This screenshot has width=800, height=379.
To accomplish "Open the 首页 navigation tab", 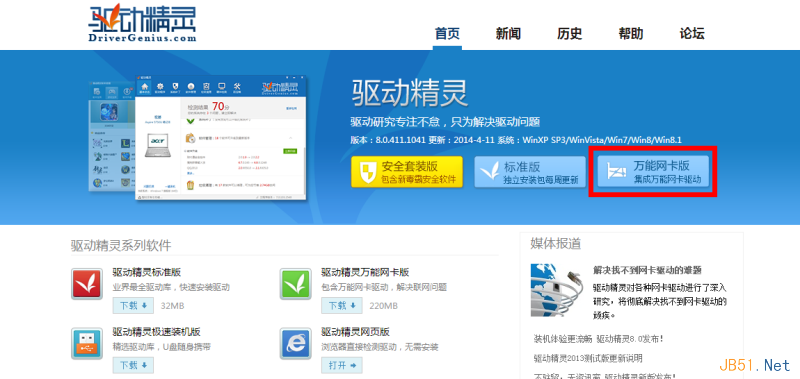I will tap(447, 34).
